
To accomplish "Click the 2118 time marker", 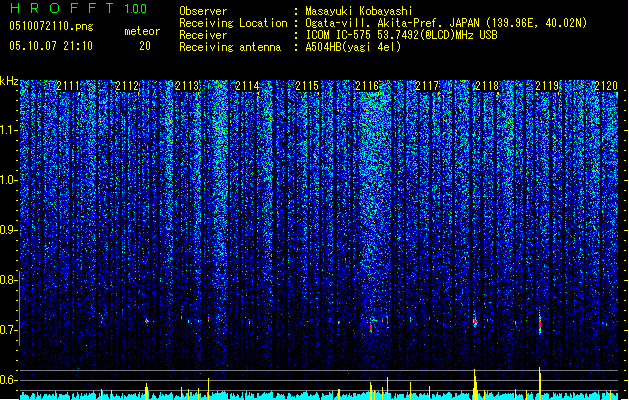I will pyautogui.click(x=487, y=86).
